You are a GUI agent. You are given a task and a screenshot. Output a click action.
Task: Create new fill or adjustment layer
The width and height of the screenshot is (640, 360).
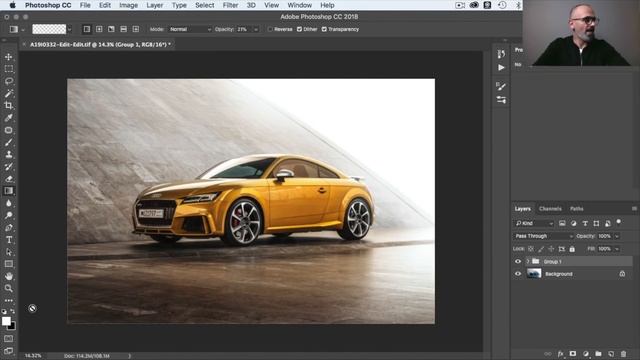point(586,354)
